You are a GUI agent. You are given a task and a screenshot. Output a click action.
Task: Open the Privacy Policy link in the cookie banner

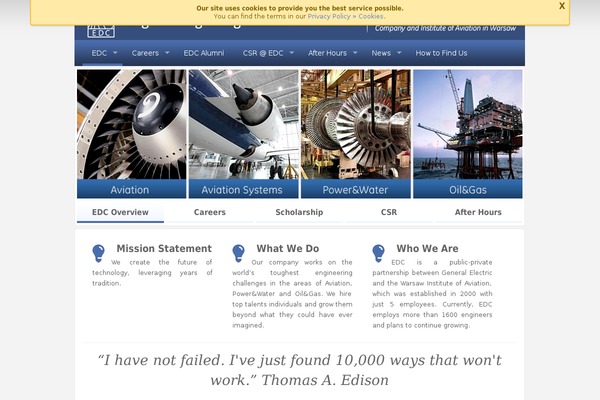coord(329,16)
